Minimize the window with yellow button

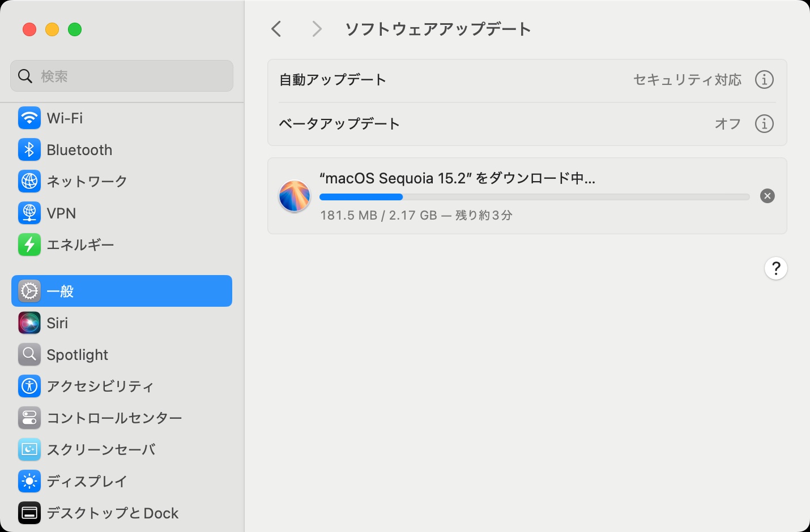tap(52, 29)
